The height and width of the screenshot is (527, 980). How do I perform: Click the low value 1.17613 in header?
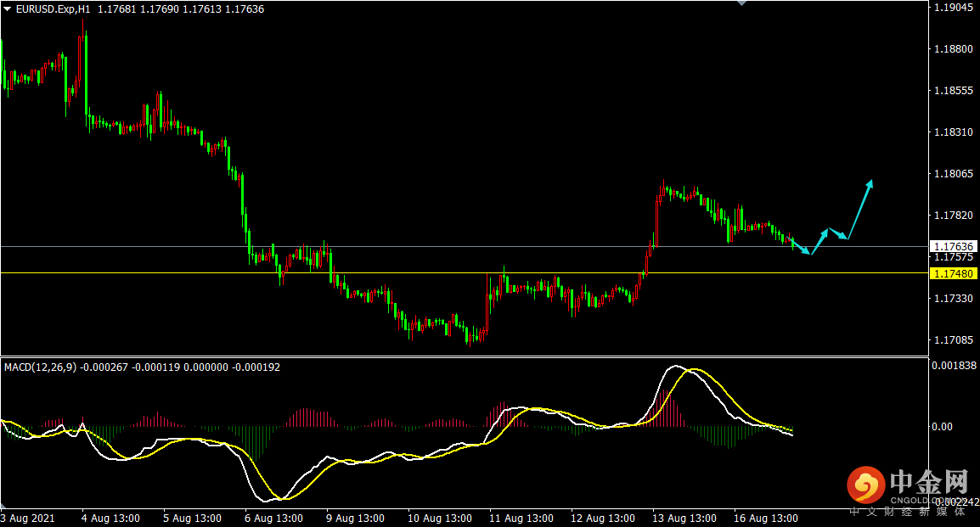click(x=202, y=9)
